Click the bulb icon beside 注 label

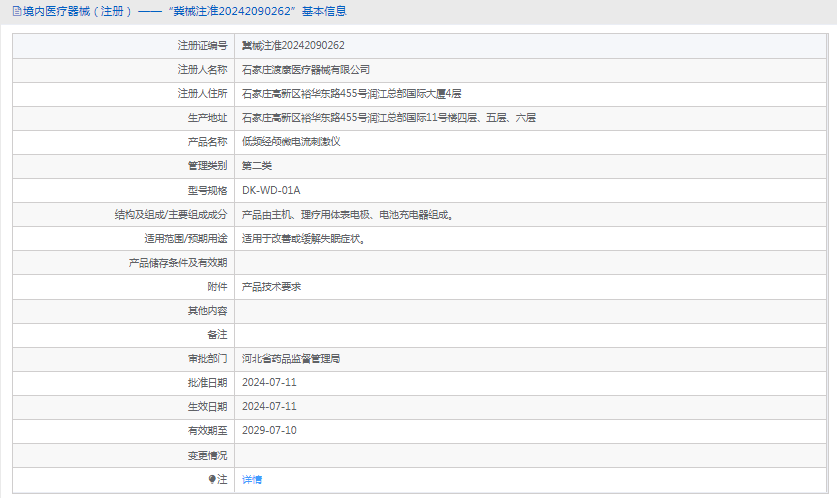[212, 479]
